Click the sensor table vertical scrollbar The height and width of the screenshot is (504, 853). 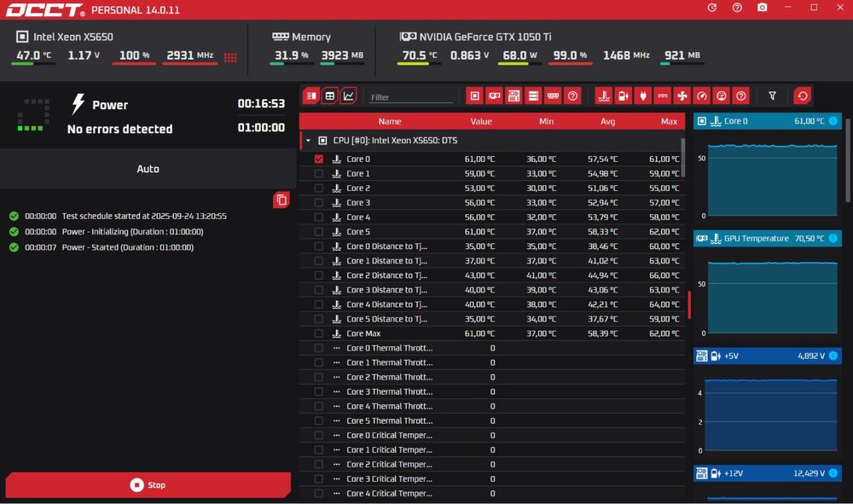(x=682, y=157)
